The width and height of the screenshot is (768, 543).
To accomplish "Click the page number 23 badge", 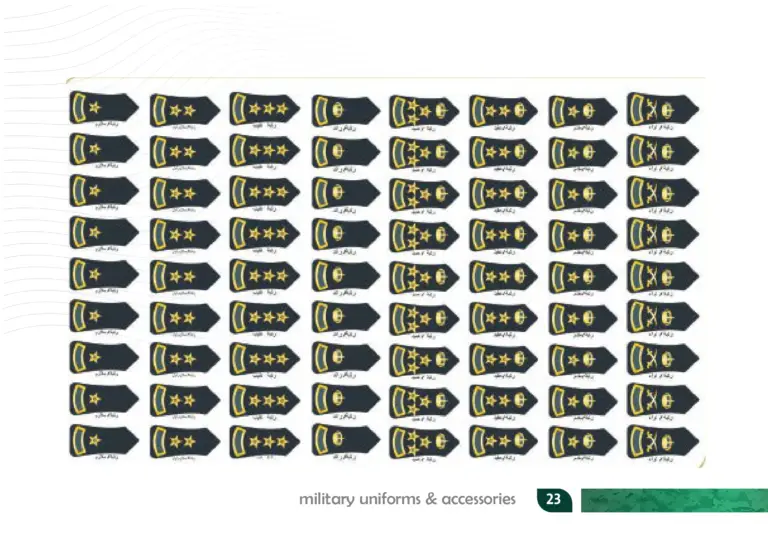I will pyautogui.click(x=553, y=500).
